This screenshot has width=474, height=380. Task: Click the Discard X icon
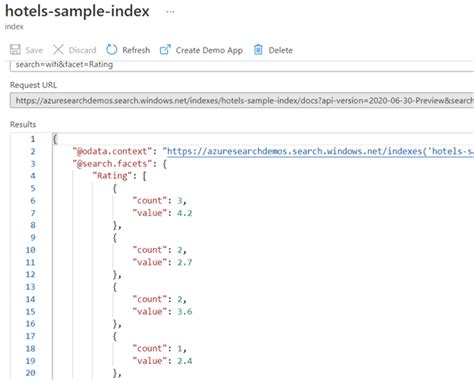click(x=58, y=50)
